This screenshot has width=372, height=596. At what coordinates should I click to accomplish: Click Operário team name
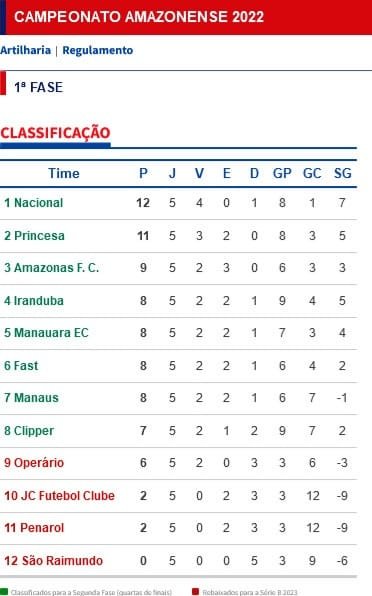(x=39, y=463)
